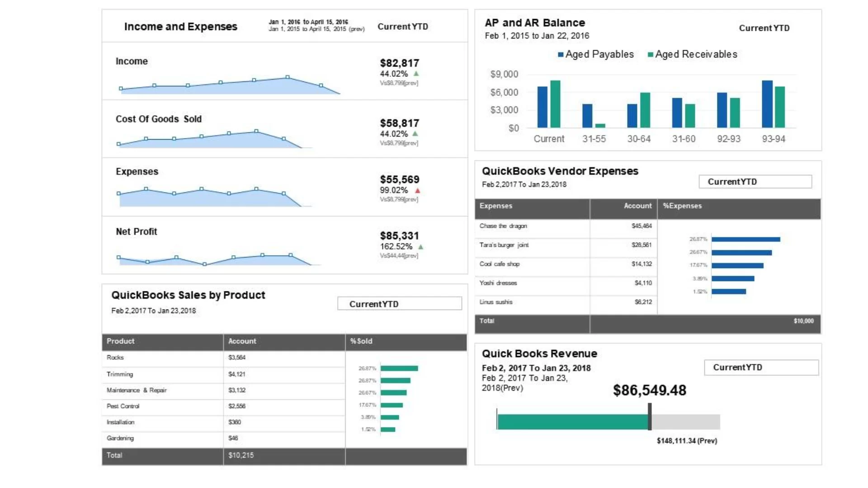Click the CurrentYTD label in AP and AR Balance

(764, 28)
